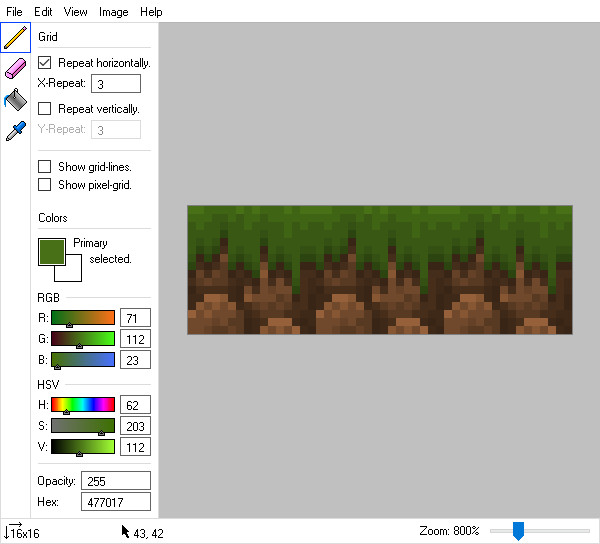The height and width of the screenshot is (544, 600).
Task: Open the File menu
Action: (x=14, y=12)
